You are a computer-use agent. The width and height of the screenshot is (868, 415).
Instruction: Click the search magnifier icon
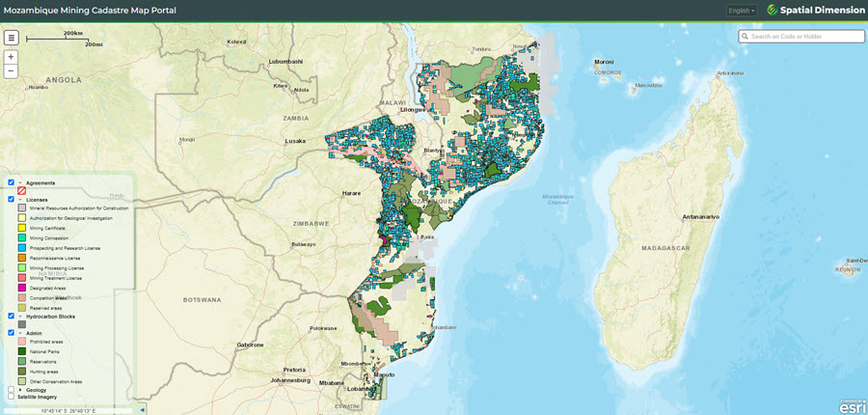coord(746,37)
